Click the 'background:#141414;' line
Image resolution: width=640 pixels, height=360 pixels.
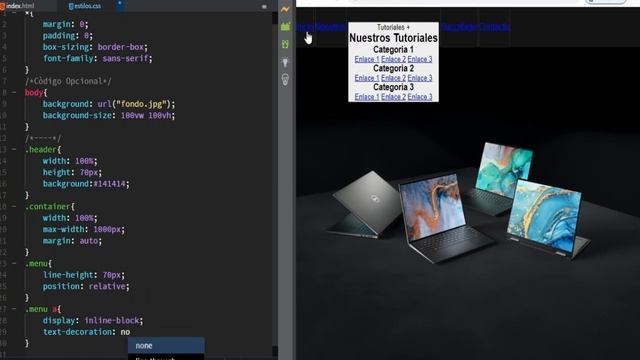86,184
